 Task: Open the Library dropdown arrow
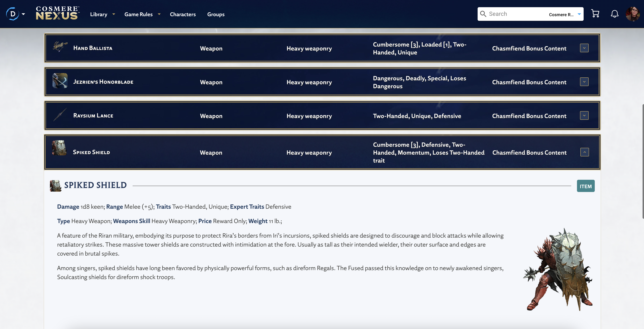[114, 14]
